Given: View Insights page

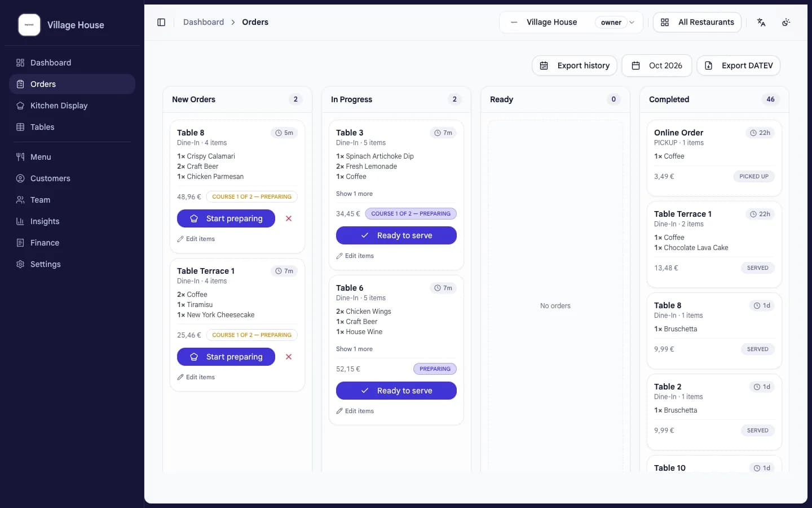Looking at the screenshot, I should point(72,221).
